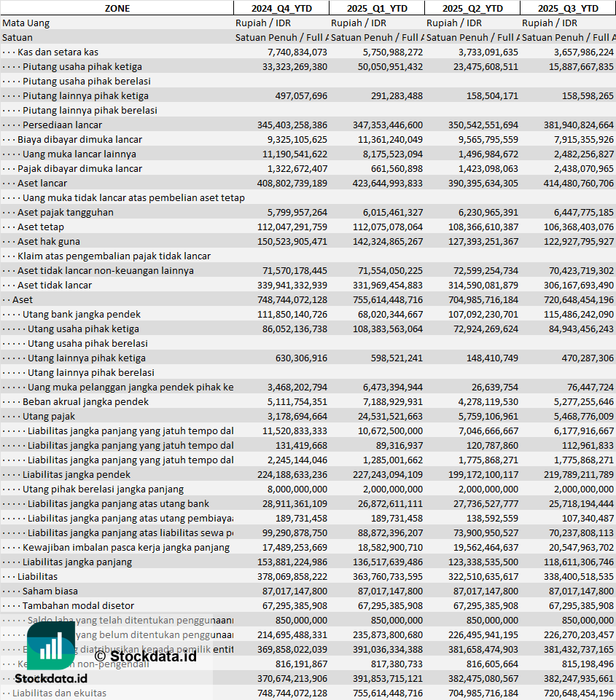Click Aset lancar row label
This screenshot has height=700, width=616.
42,183
